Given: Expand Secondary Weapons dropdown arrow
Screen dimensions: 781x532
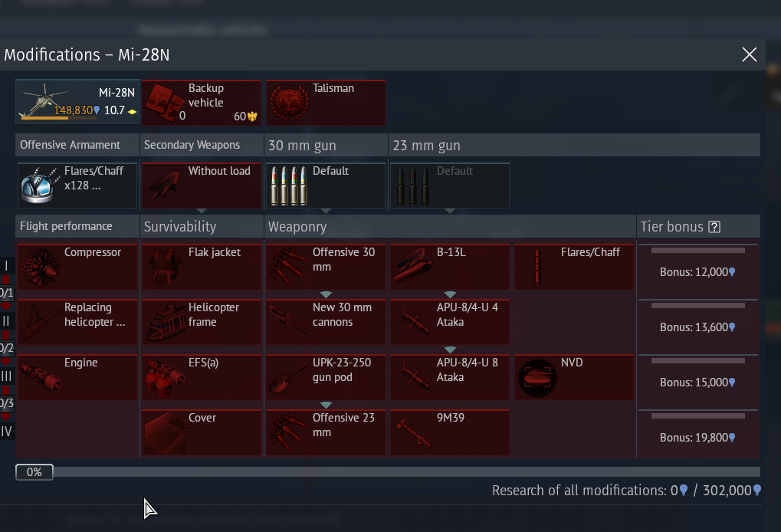Looking at the screenshot, I should pos(202,211).
